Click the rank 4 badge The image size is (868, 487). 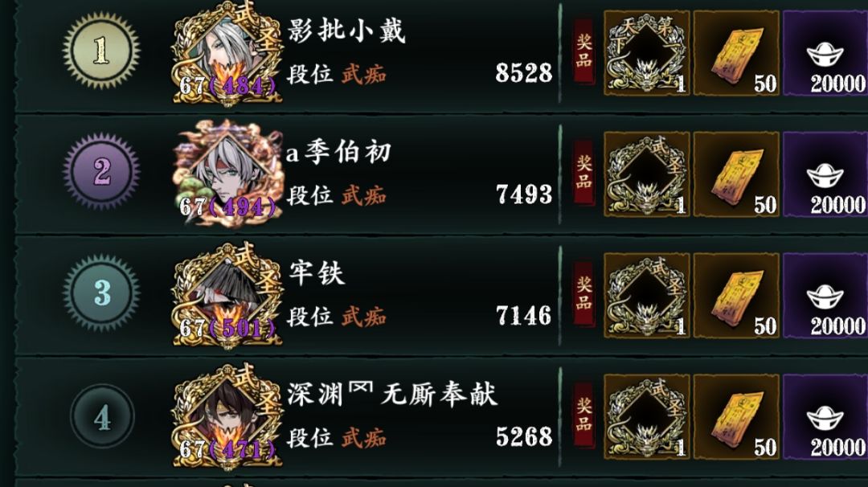tap(102, 416)
